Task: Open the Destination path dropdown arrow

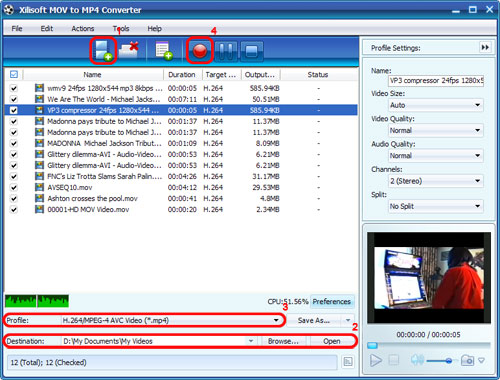Action: 251,341
